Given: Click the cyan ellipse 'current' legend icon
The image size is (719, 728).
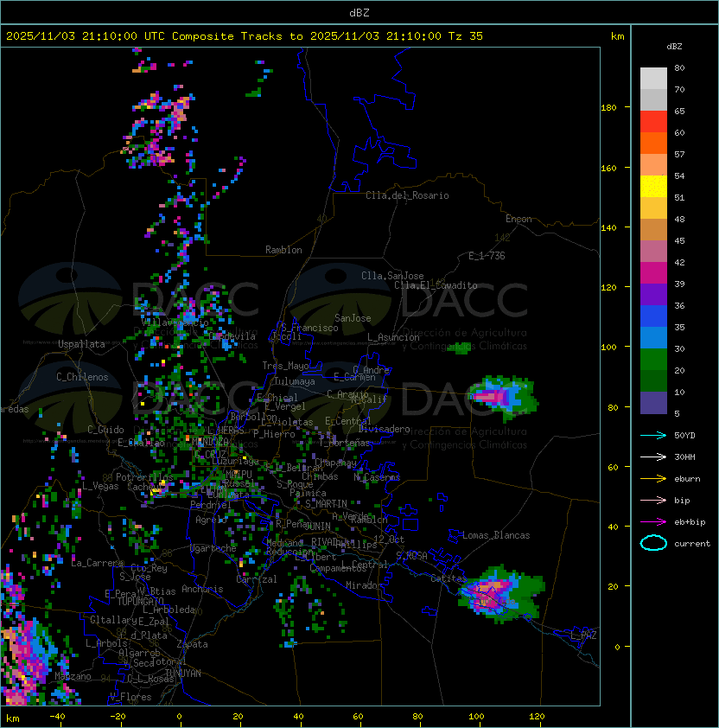Looking at the screenshot, I should (x=653, y=543).
